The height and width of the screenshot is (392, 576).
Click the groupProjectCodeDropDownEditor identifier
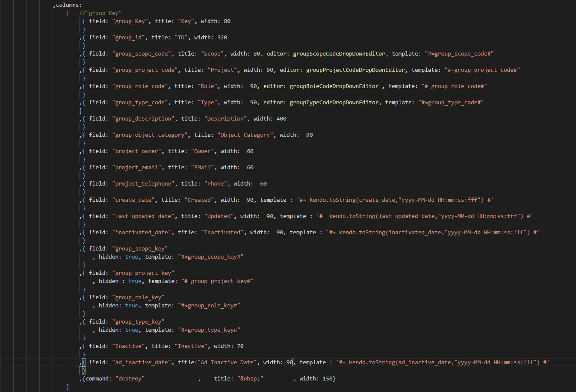click(x=355, y=70)
